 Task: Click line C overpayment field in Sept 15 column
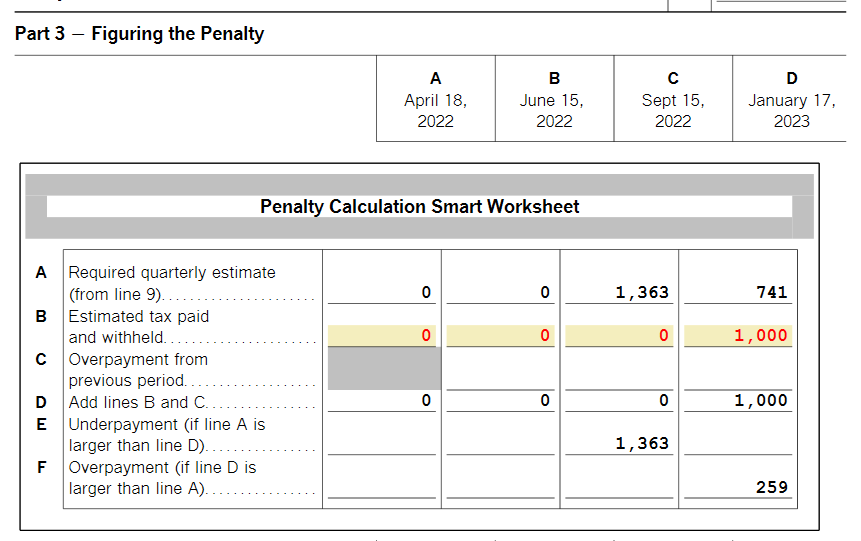click(x=621, y=378)
